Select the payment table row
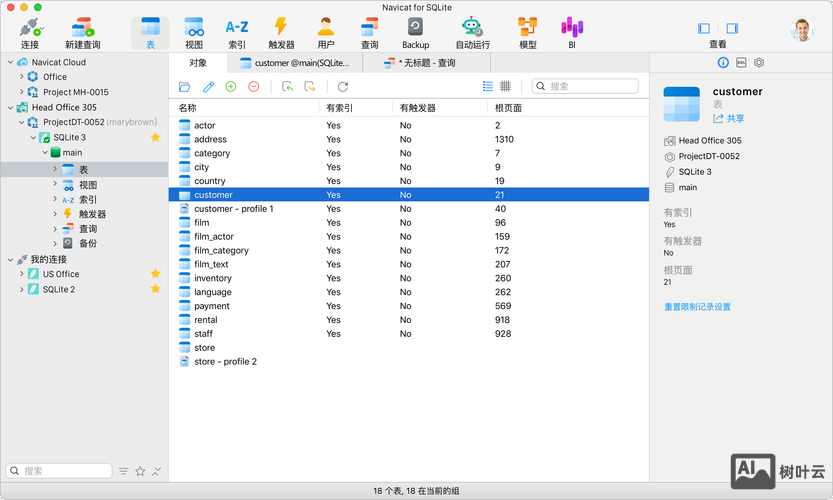 pos(409,306)
